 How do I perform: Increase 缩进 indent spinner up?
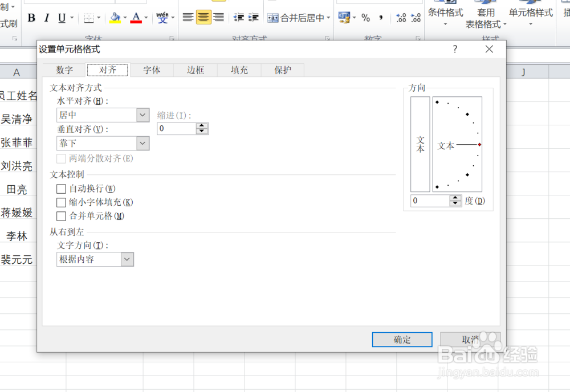click(x=202, y=126)
